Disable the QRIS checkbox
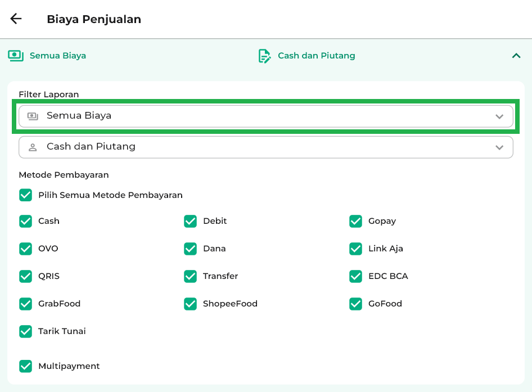This screenshot has width=532, height=392. click(x=25, y=276)
